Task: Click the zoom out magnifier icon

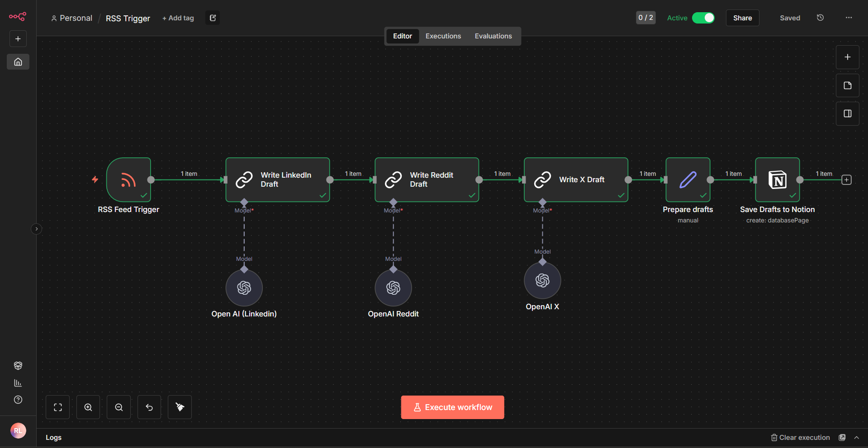Action: tap(119, 407)
